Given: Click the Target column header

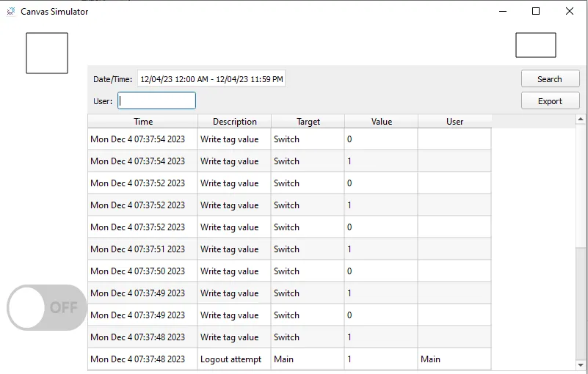Looking at the screenshot, I should 308,122.
